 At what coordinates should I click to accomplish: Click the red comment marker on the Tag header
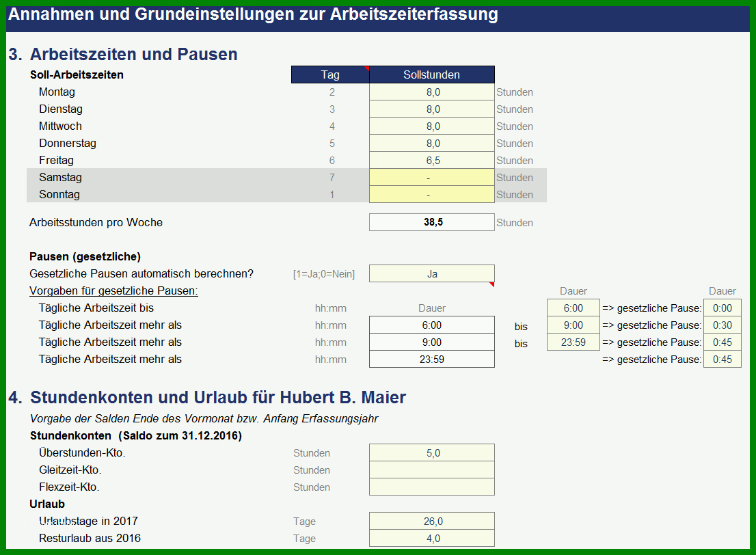pyautogui.click(x=367, y=68)
